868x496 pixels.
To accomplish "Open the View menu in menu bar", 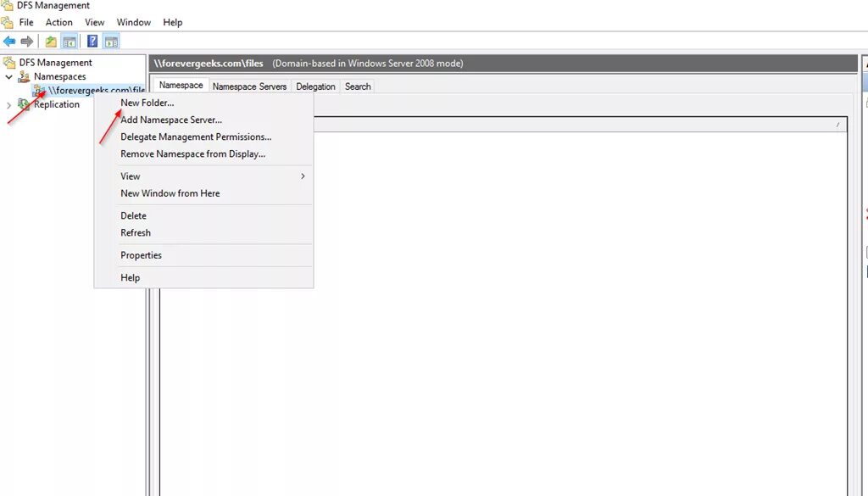I will coord(95,23).
